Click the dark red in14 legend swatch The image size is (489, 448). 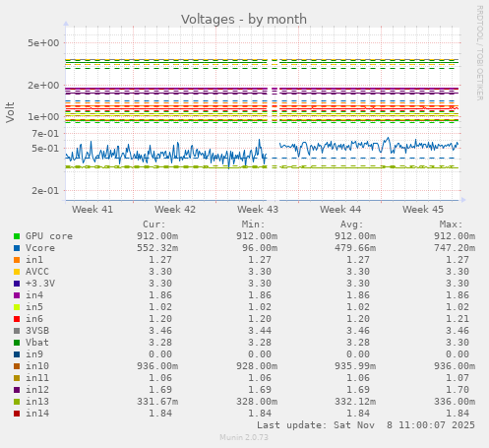coord(17,414)
